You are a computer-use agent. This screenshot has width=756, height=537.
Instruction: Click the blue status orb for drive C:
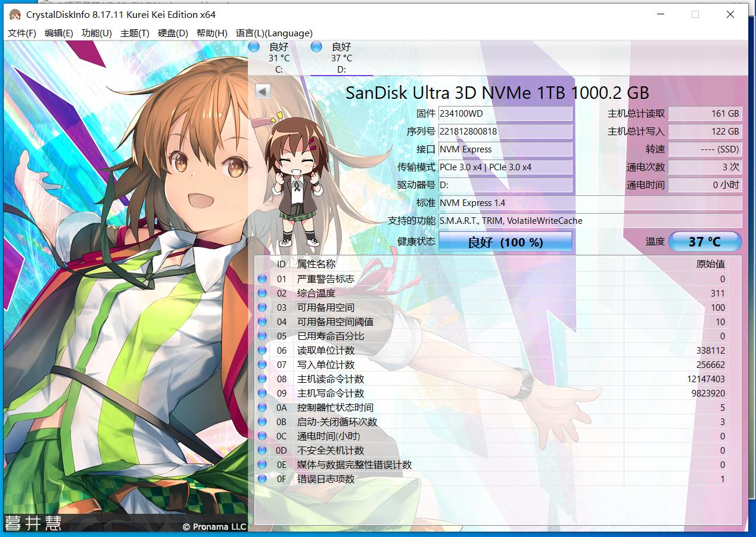[254, 46]
